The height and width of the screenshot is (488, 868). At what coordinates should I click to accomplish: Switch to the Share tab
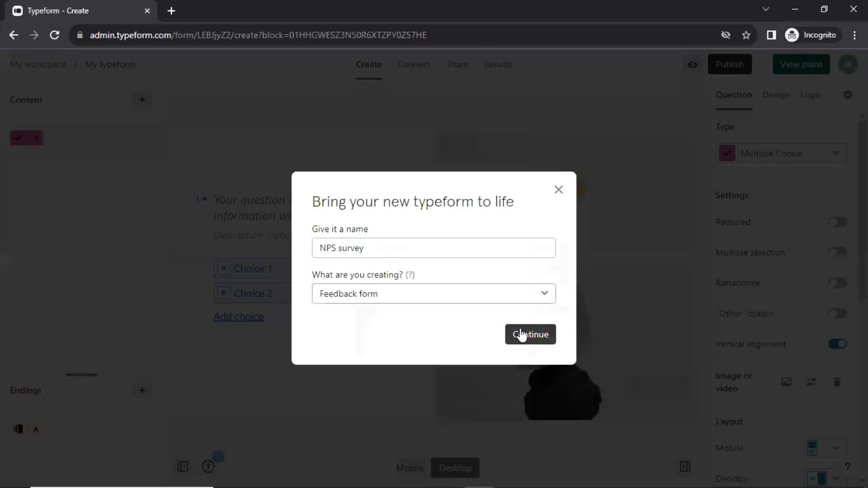[x=457, y=64]
